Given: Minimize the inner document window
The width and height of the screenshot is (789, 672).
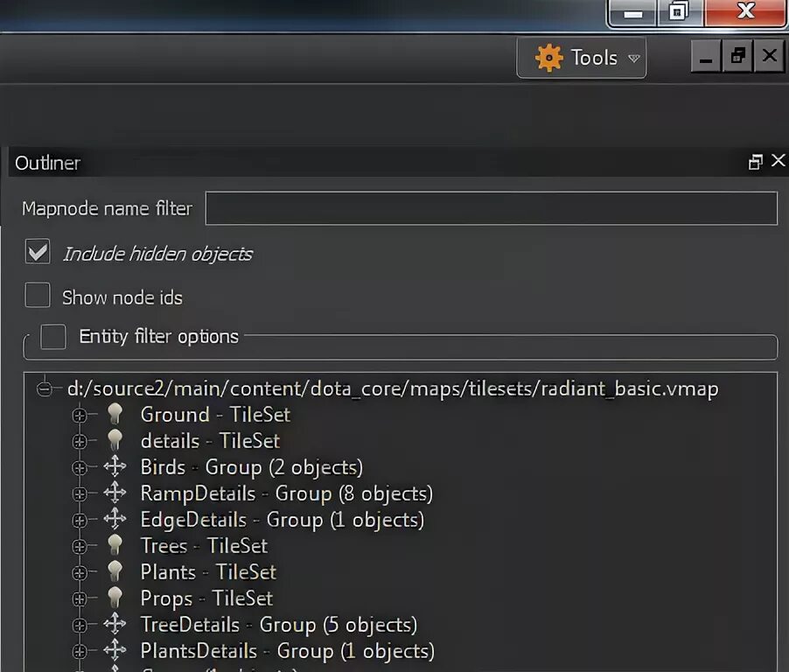Looking at the screenshot, I should 706,56.
